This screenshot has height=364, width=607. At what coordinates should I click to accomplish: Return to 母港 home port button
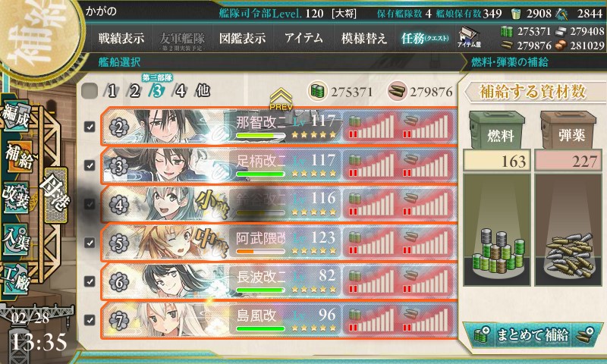55,195
